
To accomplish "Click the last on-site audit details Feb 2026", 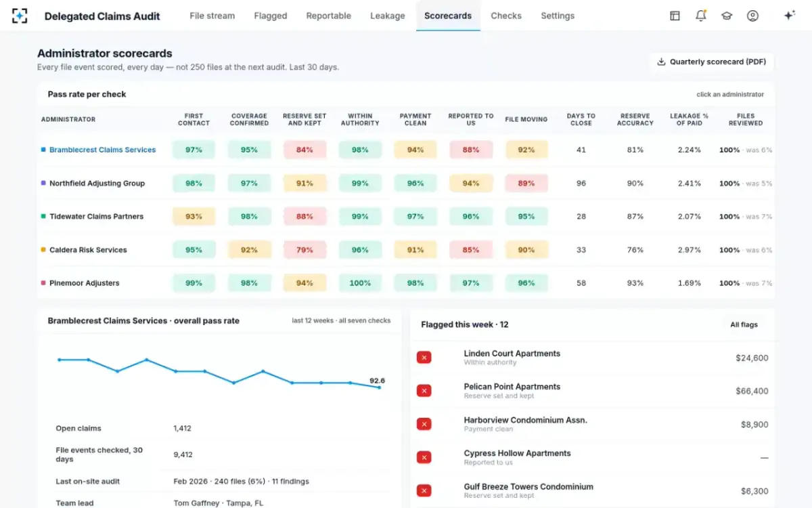I will click(241, 482).
